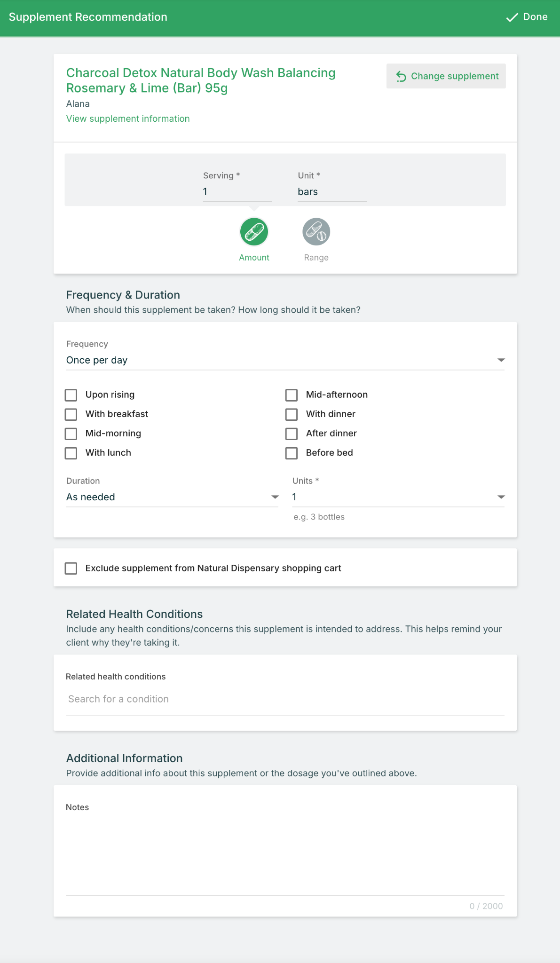This screenshot has height=963, width=560.
Task: Click inside the Notes text area
Action: (285, 851)
